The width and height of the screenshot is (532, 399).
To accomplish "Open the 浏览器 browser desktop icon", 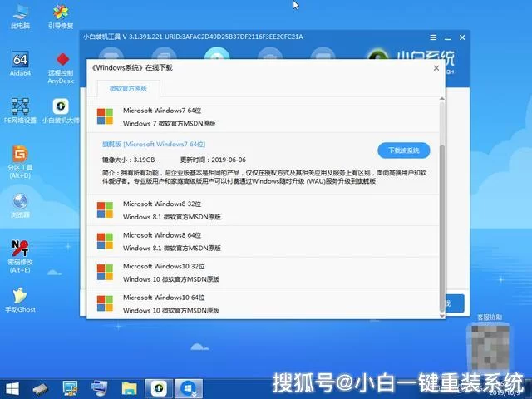I will [20, 202].
